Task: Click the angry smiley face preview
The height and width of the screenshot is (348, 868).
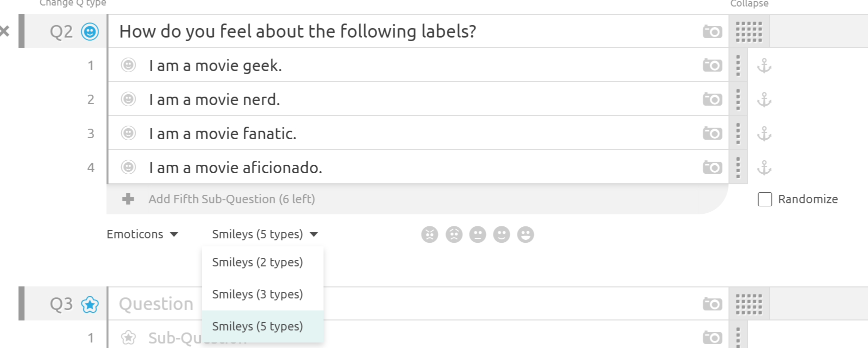Action: pyautogui.click(x=429, y=234)
